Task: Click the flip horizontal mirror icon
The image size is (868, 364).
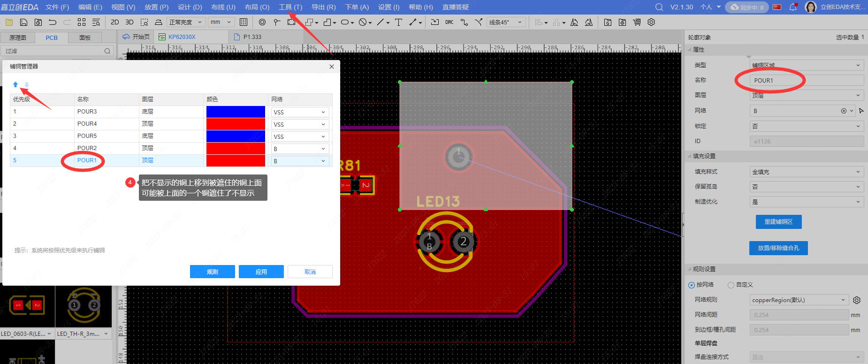Action: [x=574, y=22]
